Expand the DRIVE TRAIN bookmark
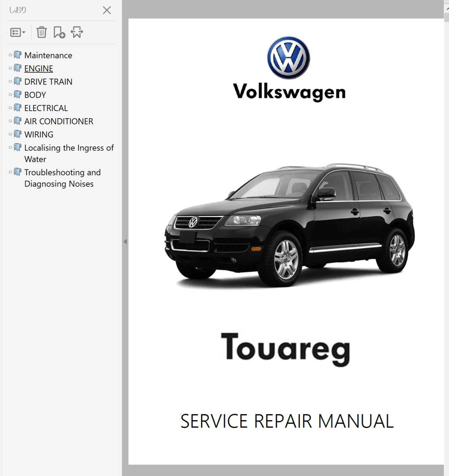This screenshot has width=449, height=476. click(10, 81)
